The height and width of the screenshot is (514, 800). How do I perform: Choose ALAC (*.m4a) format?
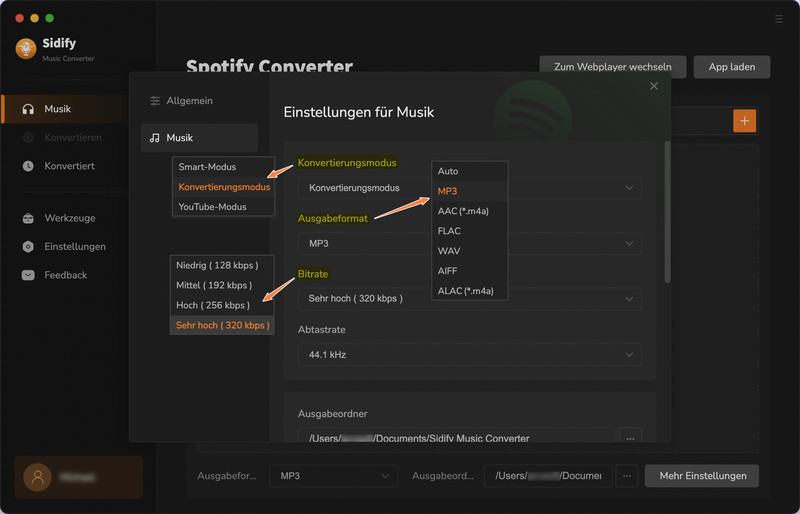click(x=469, y=291)
